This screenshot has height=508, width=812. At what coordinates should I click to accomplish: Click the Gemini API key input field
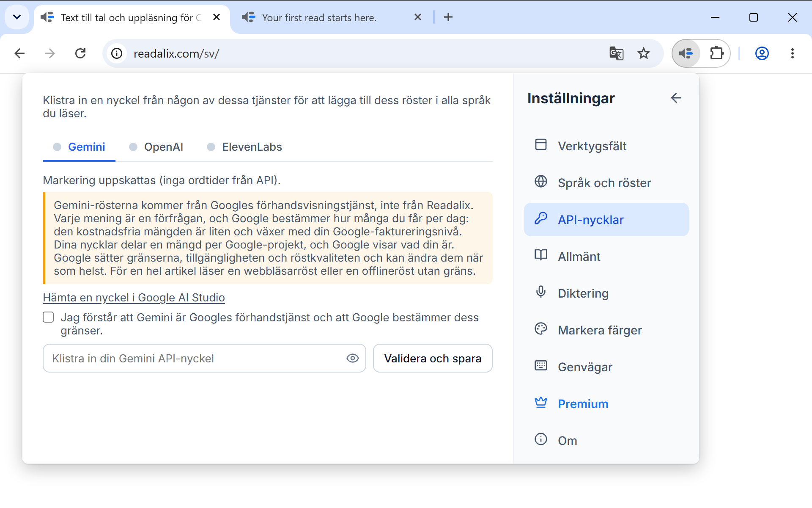click(x=204, y=358)
